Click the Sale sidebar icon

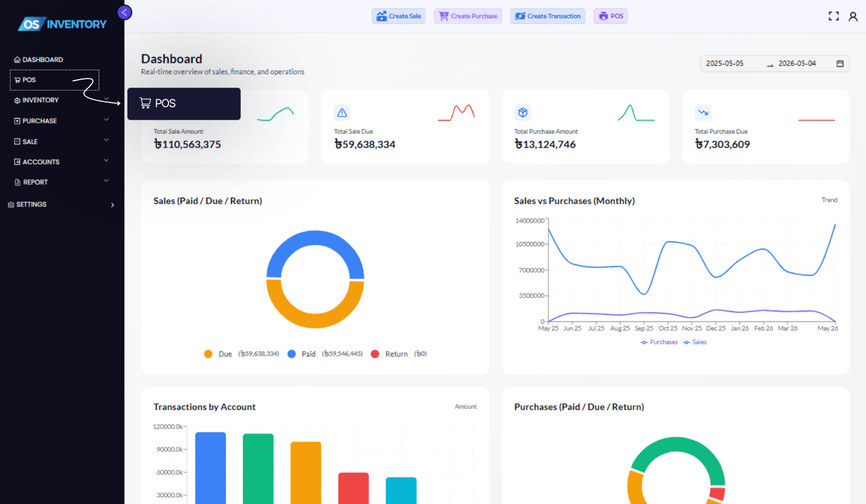pyautogui.click(x=17, y=141)
